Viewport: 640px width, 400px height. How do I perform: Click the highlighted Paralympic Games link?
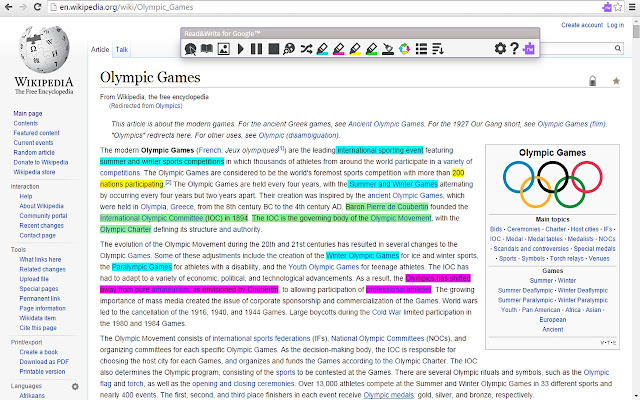[142, 267]
